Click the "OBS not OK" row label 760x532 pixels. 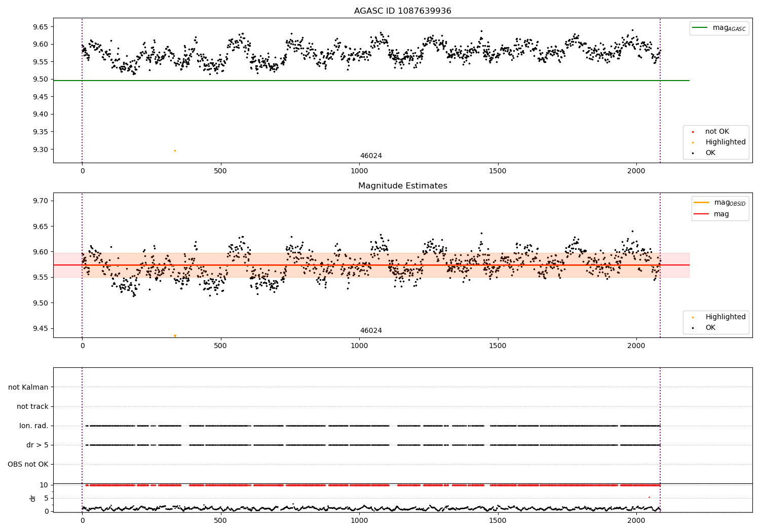click(x=28, y=465)
